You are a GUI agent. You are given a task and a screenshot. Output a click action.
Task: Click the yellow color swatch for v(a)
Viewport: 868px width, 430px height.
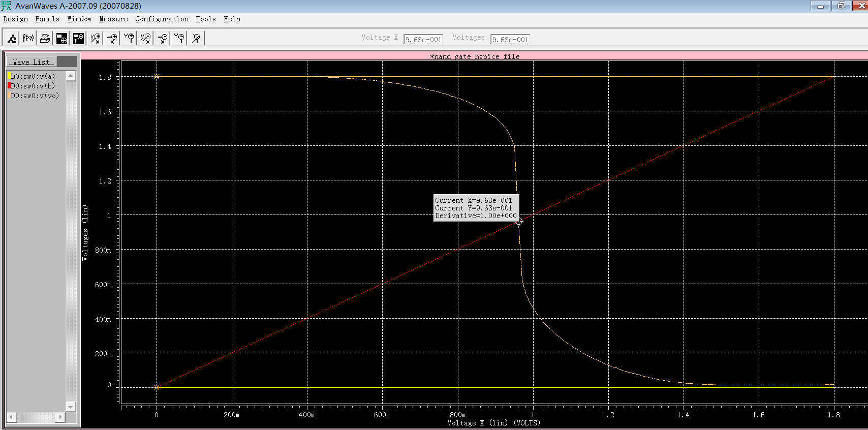coord(9,76)
